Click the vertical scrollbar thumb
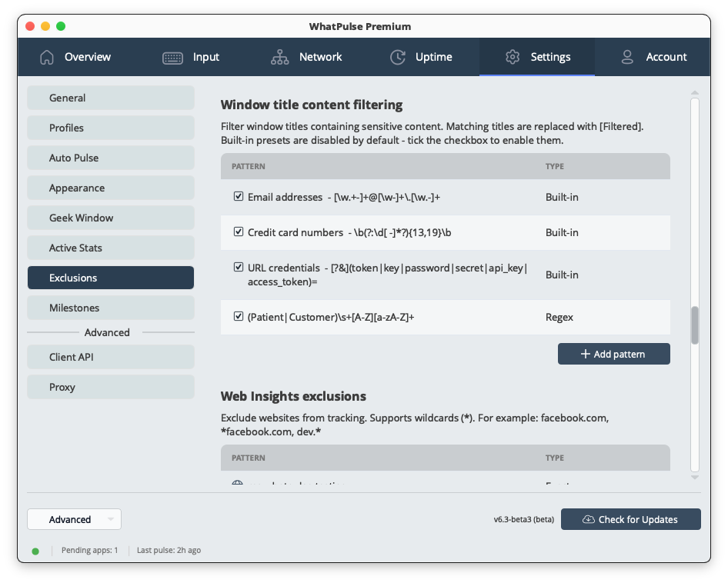This screenshot has width=728, height=583. [x=695, y=325]
